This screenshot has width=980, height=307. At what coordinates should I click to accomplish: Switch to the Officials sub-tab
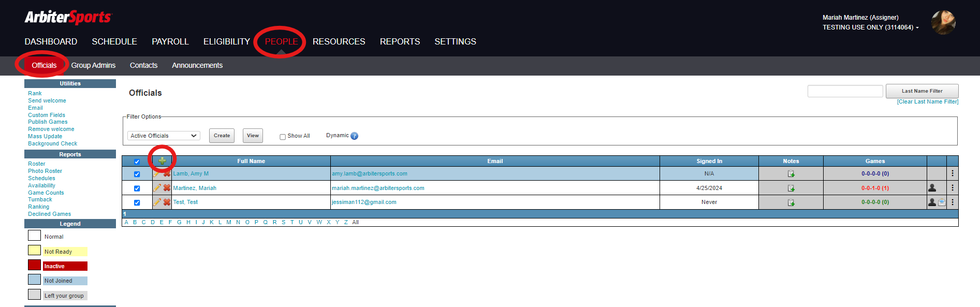pos(44,65)
